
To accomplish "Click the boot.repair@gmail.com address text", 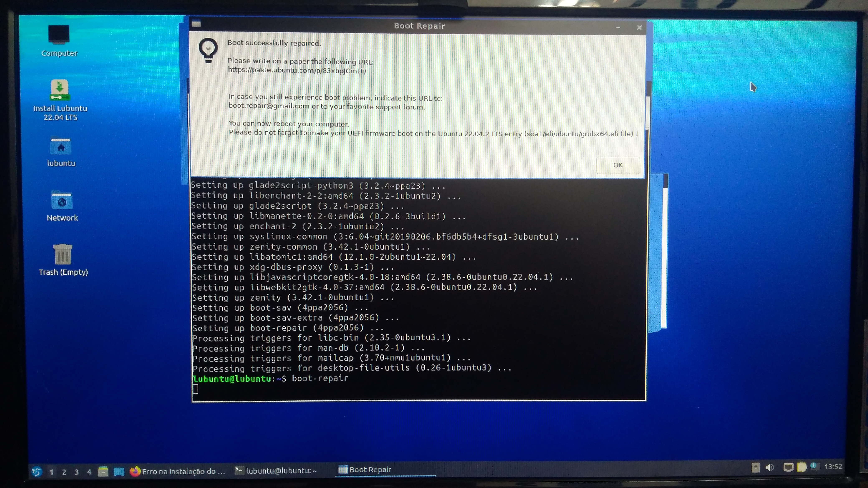I will (269, 106).
